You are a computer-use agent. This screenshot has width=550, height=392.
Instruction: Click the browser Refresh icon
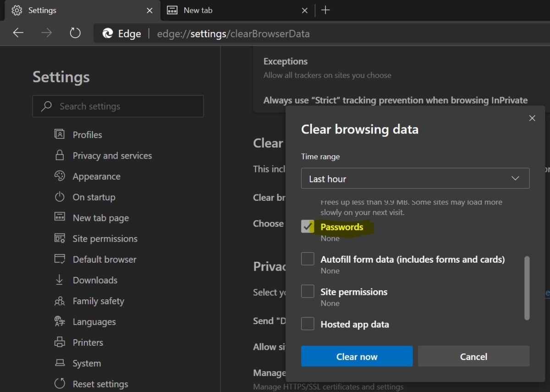pos(75,33)
